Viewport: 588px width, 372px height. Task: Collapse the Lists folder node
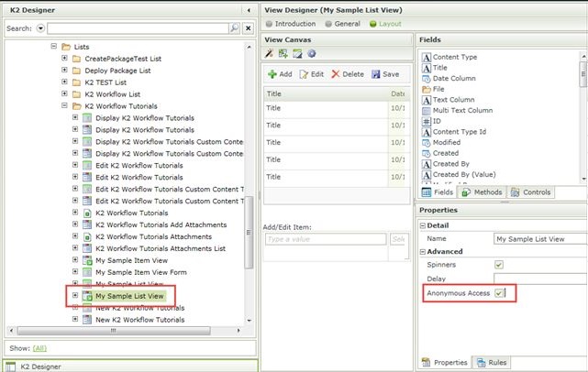click(54, 46)
